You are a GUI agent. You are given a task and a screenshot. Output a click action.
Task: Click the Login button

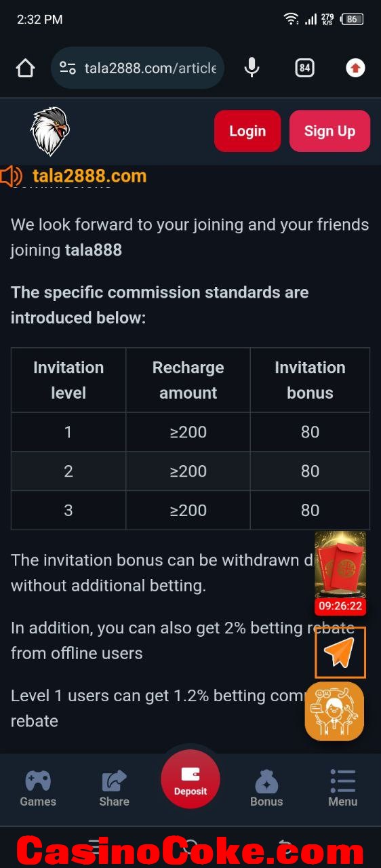pyautogui.click(x=247, y=131)
